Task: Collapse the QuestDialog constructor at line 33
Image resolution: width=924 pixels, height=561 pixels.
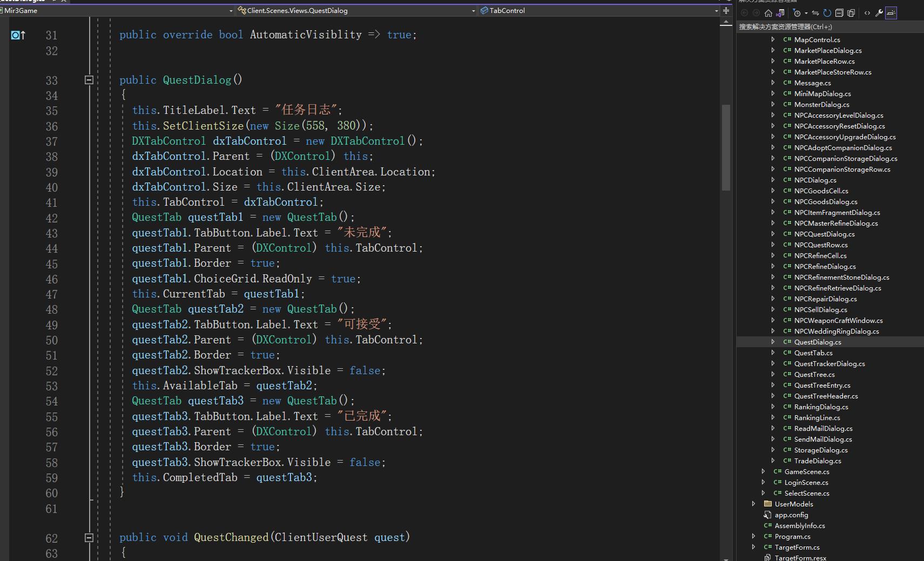Action: click(x=89, y=80)
